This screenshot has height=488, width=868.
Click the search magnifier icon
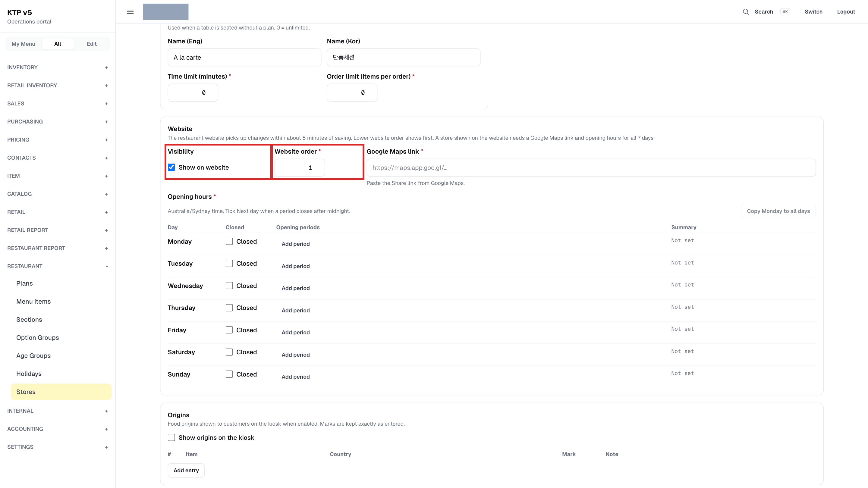pos(746,12)
